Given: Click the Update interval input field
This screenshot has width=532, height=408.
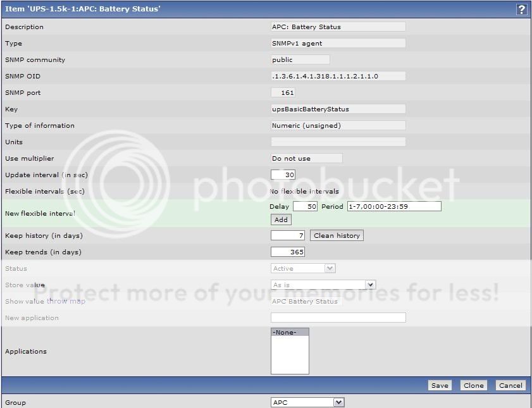Looking at the screenshot, I should point(283,175).
